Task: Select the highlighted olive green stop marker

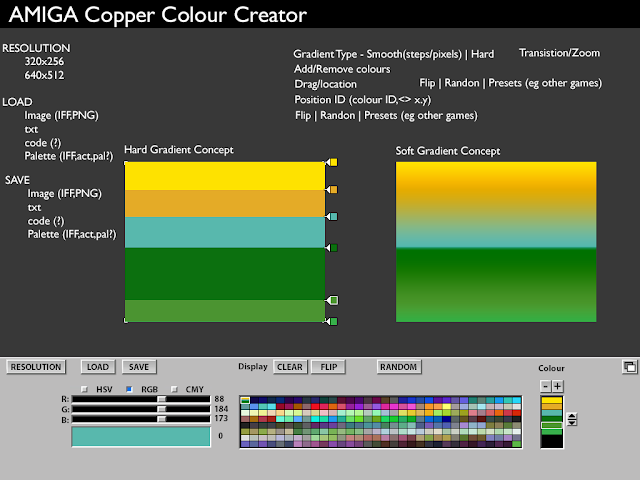Action: 333,301
